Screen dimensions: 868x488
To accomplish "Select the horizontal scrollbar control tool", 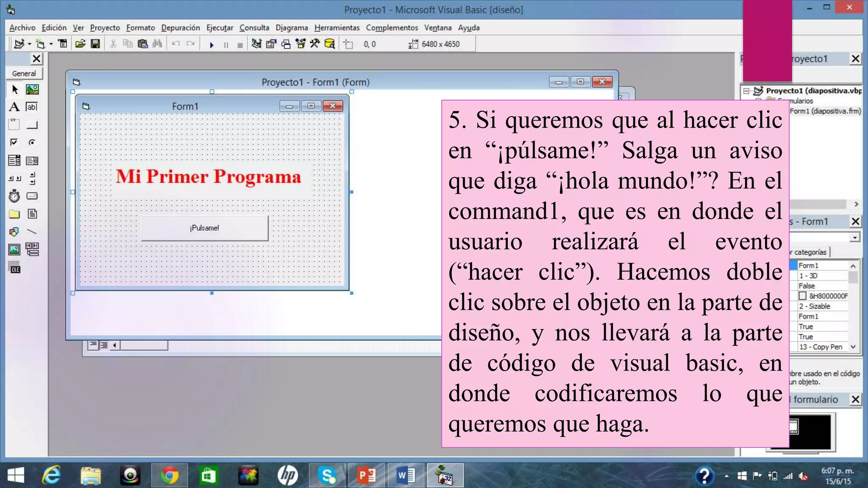I will click(x=15, y=178).
